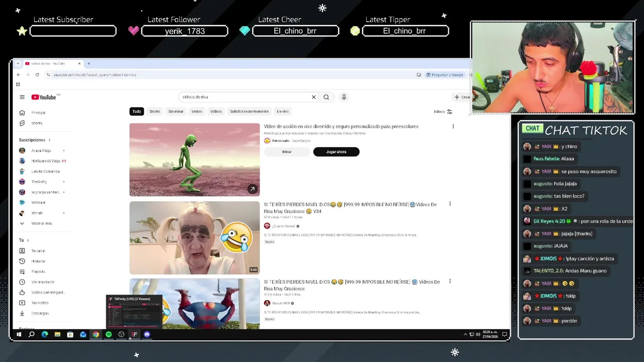Start voice search with microphone icon
This screenshot has width=644, height=362.
click(344, 97)
